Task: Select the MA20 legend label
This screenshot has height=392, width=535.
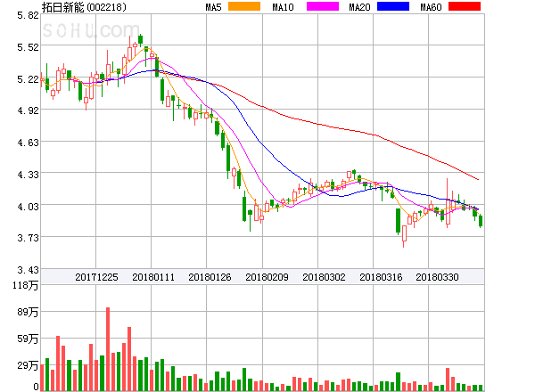Action: point(359,7)
